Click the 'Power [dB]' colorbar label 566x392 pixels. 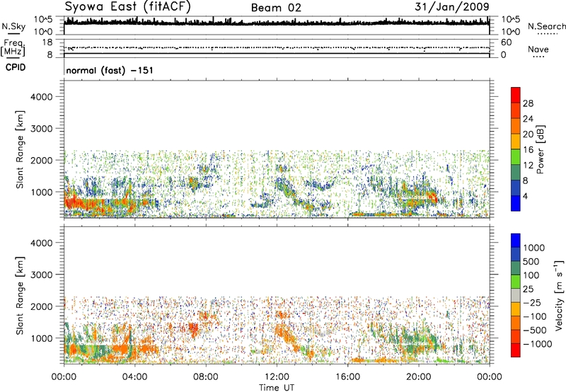click(x=540, y=149)
